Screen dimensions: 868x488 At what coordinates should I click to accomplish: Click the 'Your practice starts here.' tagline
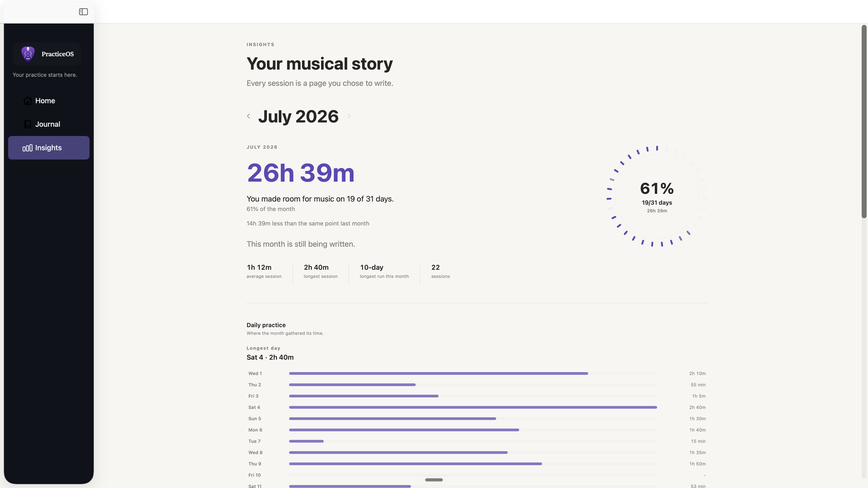click(x=45, y=75)
